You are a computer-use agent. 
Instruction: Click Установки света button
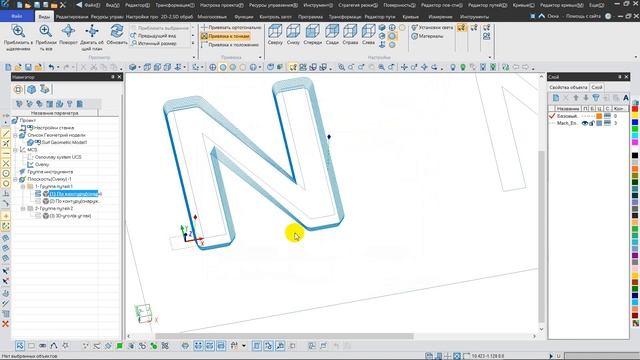click(x=432, y=27)
